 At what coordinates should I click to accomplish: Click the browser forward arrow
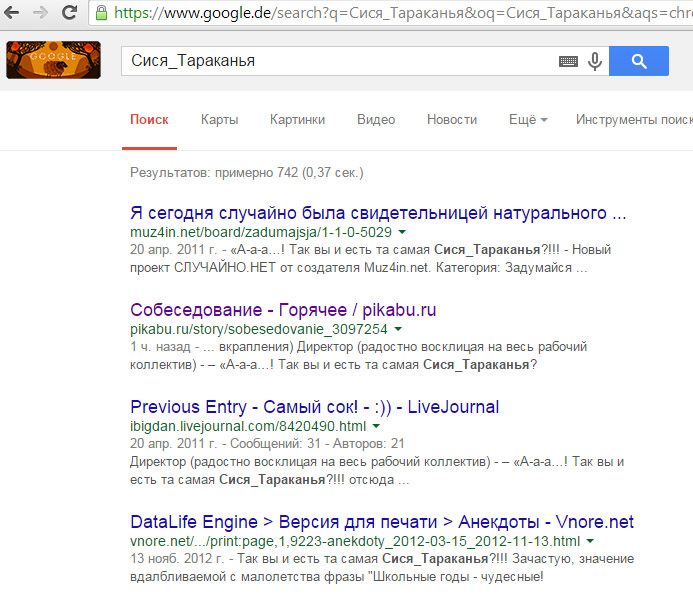click(40, 13)
